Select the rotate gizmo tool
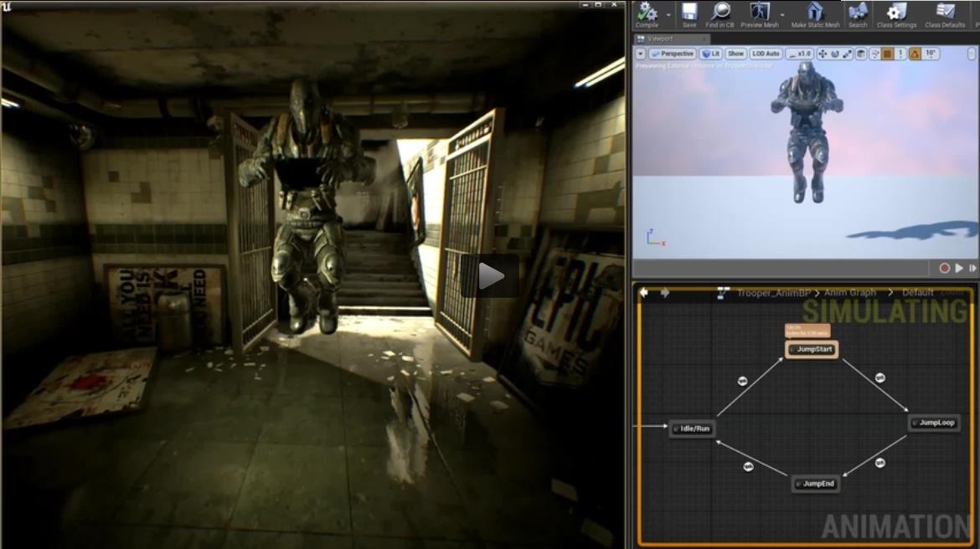980x549 pixels. 835,54
